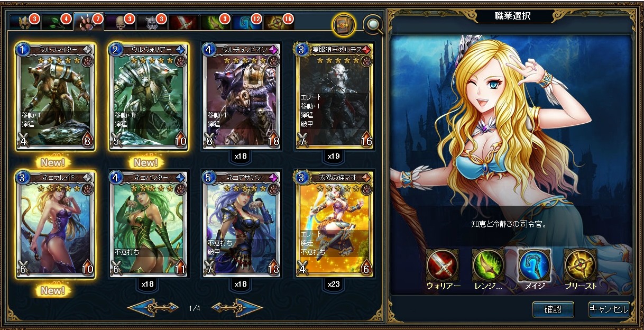The height and width of the screenshot is (330, 644).
Task: Select the ウルチャンピオン card
Action: pyautogui.click(x=242, y=97)
